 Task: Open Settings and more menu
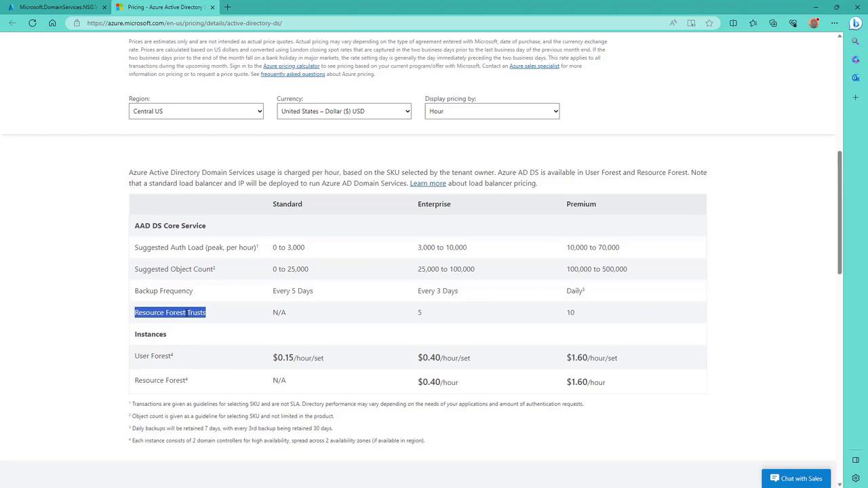(x=833, y=23)
